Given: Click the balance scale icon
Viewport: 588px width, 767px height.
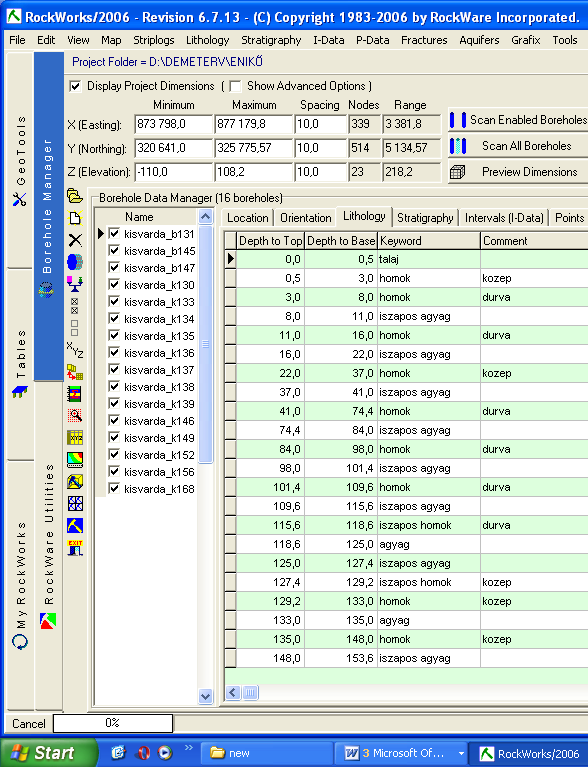Looking at the screenshot, I should (x=75, y=284).
